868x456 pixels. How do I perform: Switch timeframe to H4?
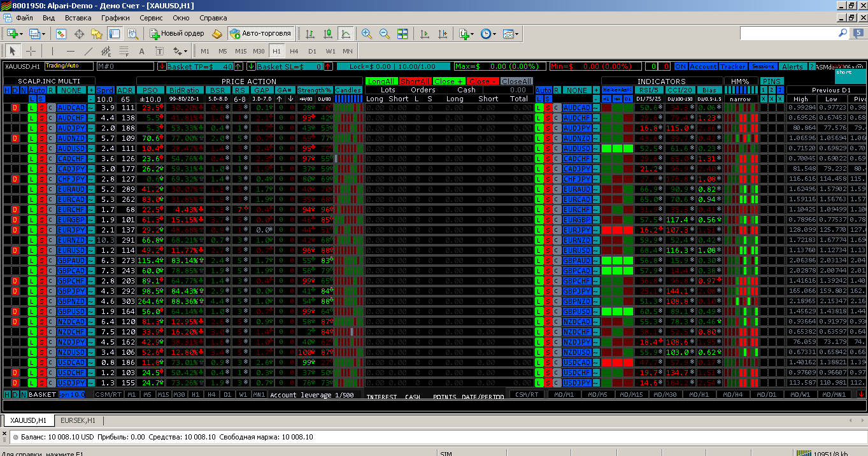tap(294, 51)
